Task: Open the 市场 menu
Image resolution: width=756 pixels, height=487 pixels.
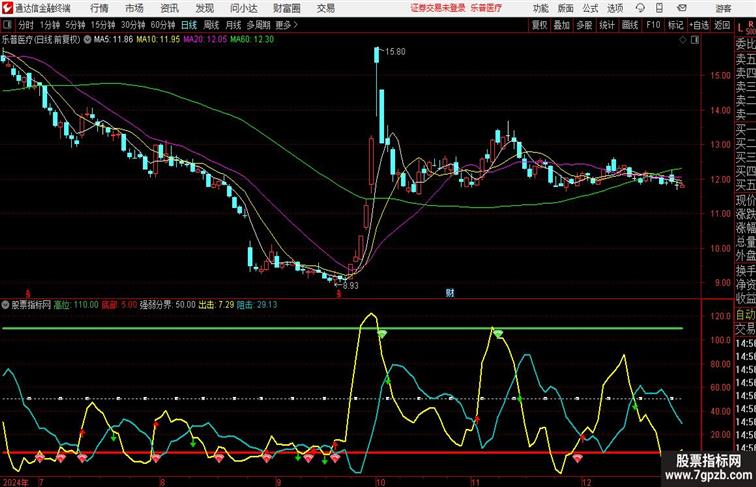Action: 134,8
